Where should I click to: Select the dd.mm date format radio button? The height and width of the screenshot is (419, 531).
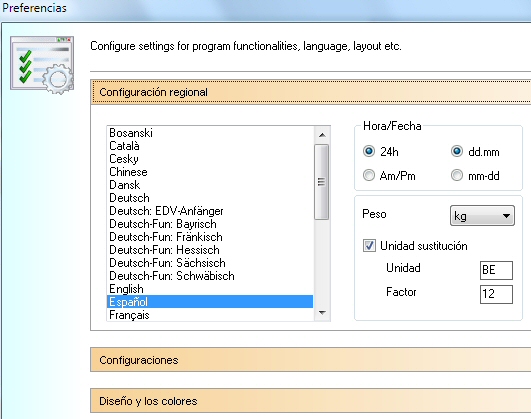[457, 151]
